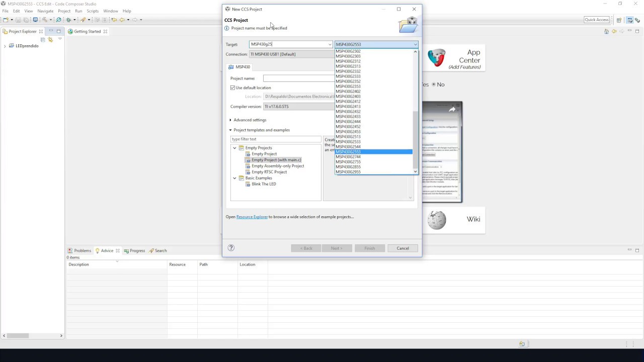Select MSP430G2302 in device list

[x=373, y=51]
